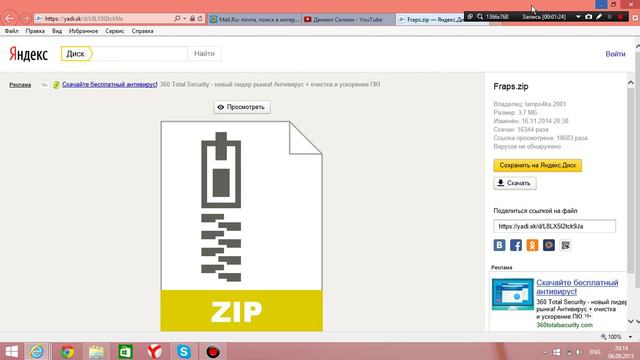
Task: Open the zoom 100% dropdown arrow
Action: 630,337
